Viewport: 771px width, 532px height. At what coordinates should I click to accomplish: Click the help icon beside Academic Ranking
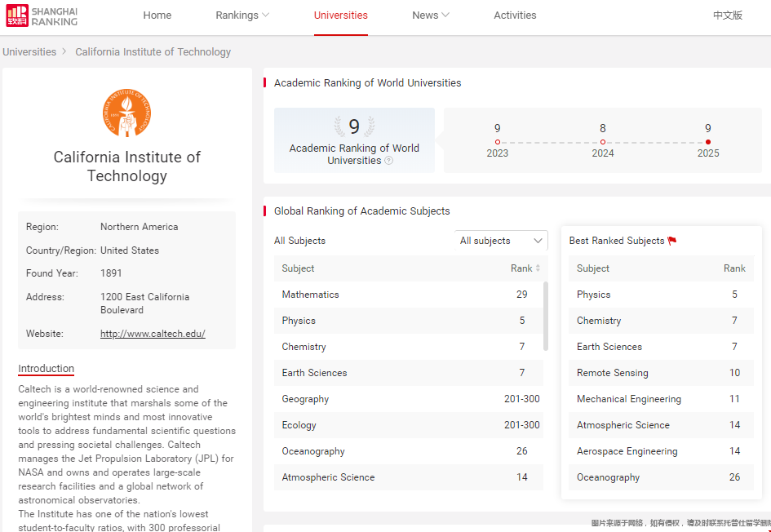pos(389,161)
